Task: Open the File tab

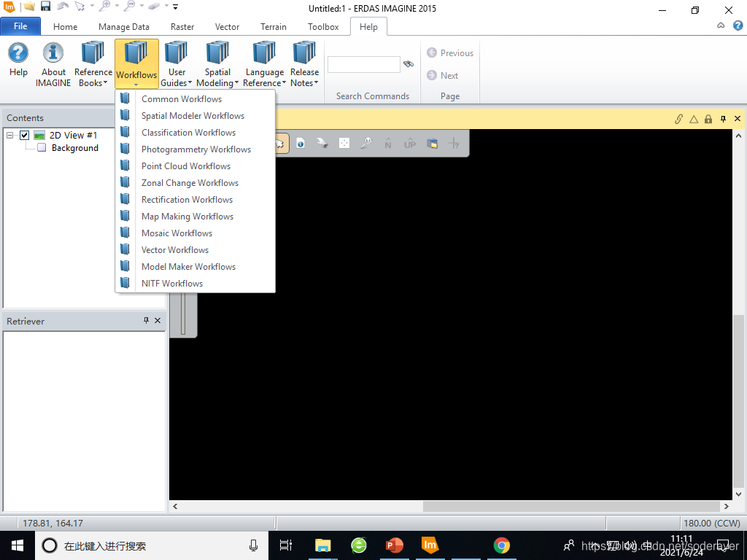Action: click(x=20, y=26)
